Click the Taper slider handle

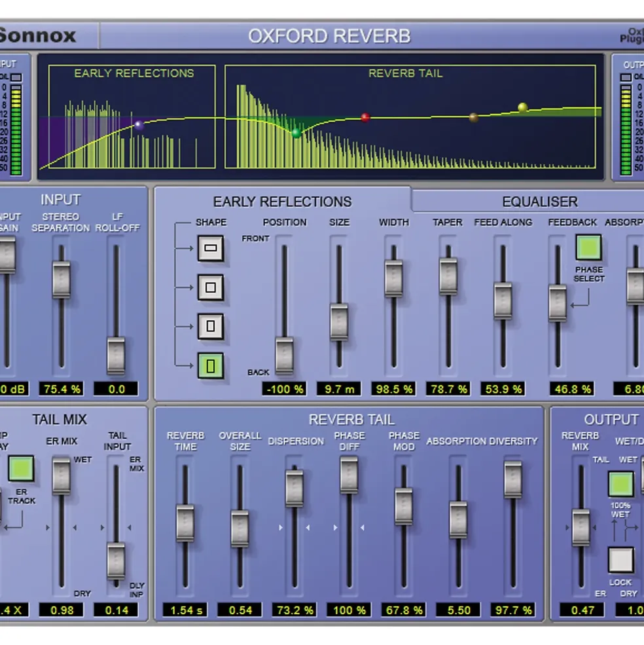[x=448, y=276]
